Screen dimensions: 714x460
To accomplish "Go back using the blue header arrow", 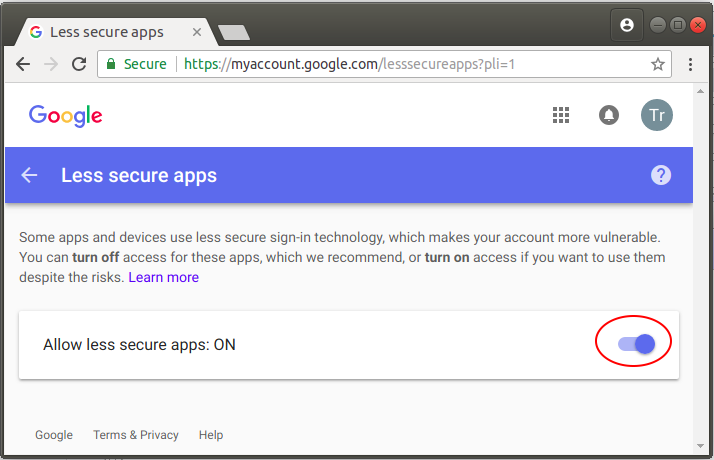I will 29,175.
